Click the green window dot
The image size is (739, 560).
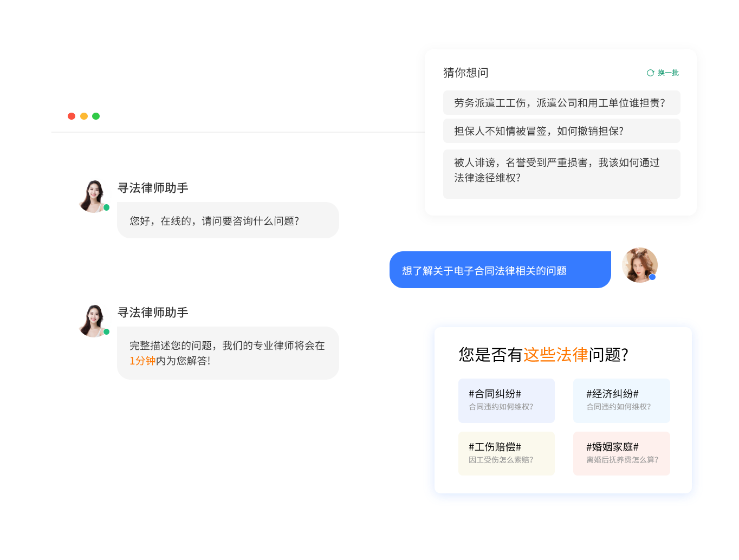[x=96, y=116]
